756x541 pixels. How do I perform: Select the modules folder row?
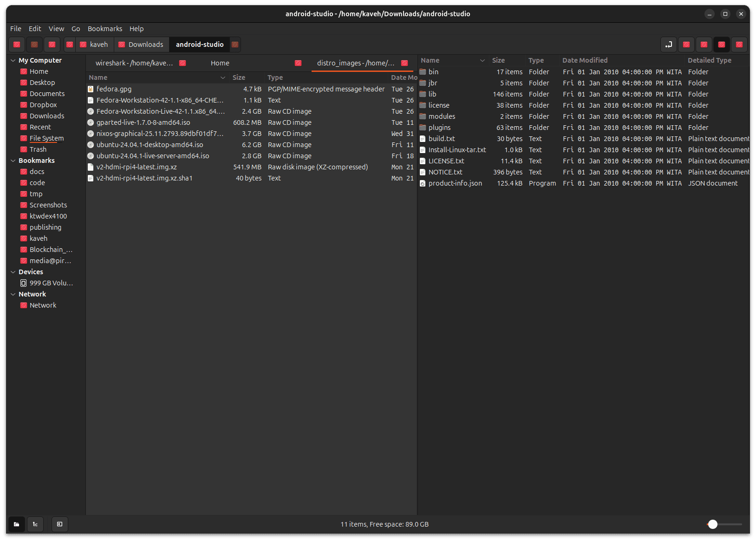click(584, 116)
